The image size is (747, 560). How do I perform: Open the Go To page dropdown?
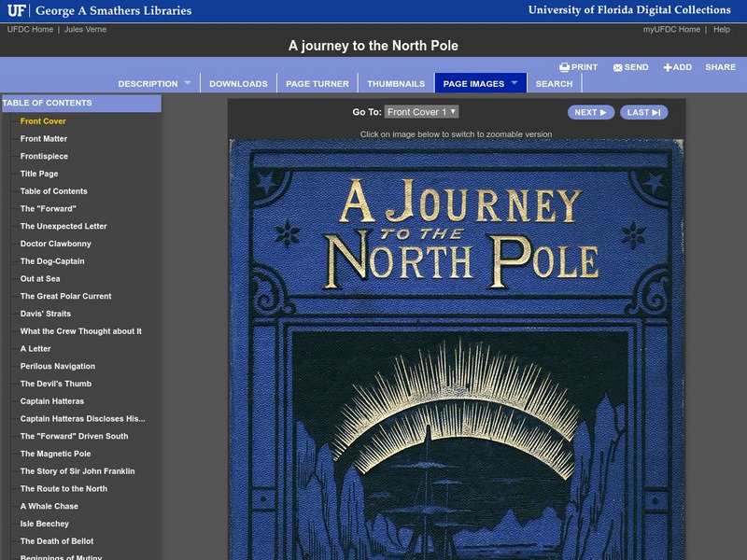coord(421,112)
